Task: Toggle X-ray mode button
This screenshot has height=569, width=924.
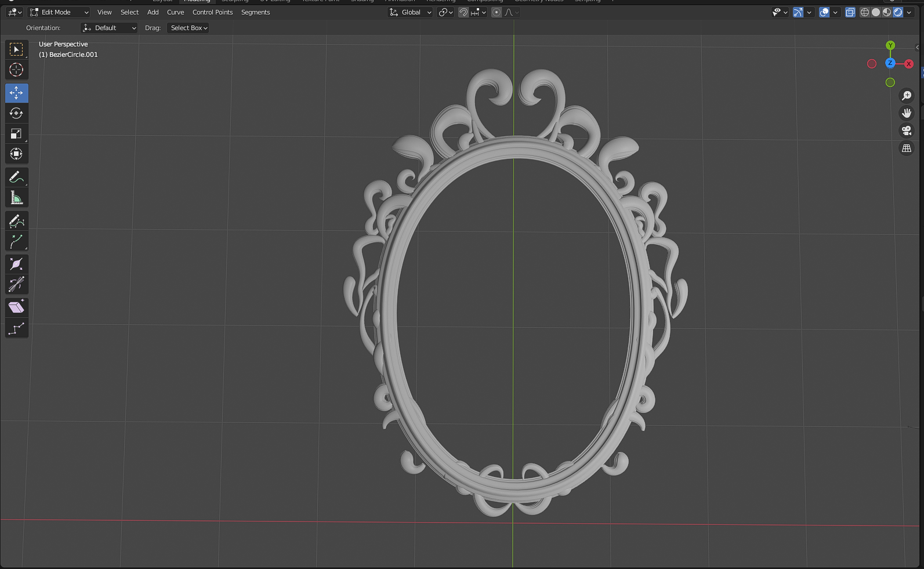Action: click(x=850, y=12)
